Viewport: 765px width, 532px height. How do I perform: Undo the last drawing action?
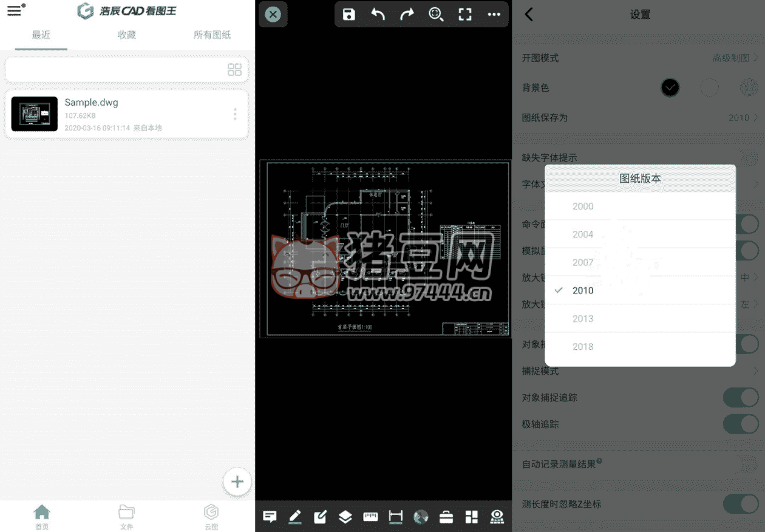pos(378,15)
